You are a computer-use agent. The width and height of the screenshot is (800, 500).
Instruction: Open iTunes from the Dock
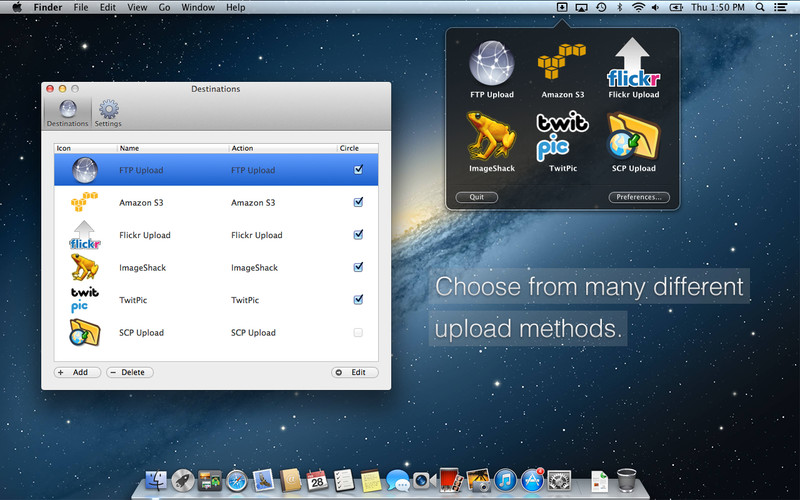505,481
